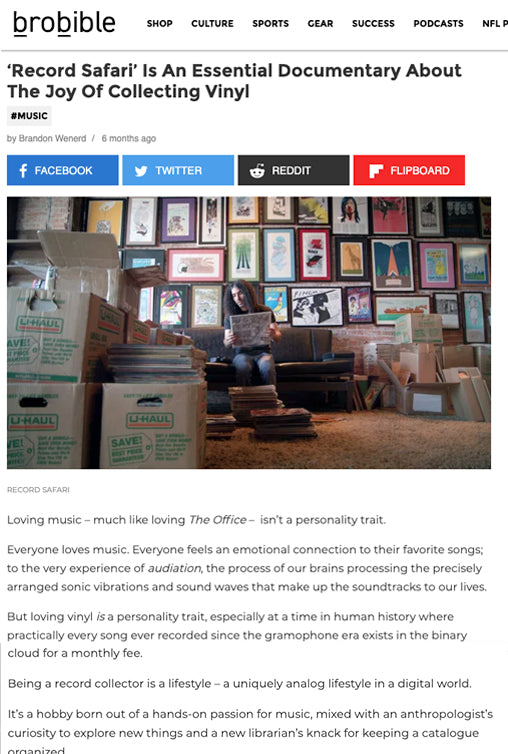Open the PODCASTS menu item
Screen dimensions: 508x754
click(438, 24)
